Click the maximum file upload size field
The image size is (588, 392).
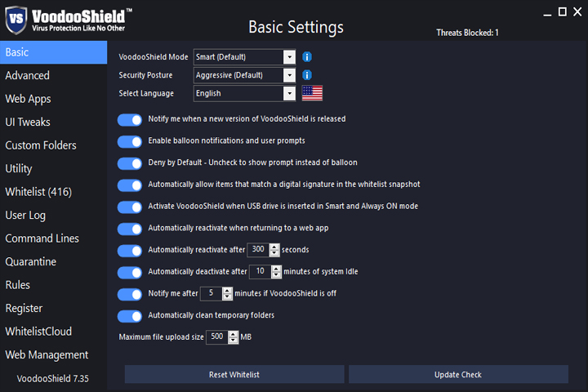217,336
